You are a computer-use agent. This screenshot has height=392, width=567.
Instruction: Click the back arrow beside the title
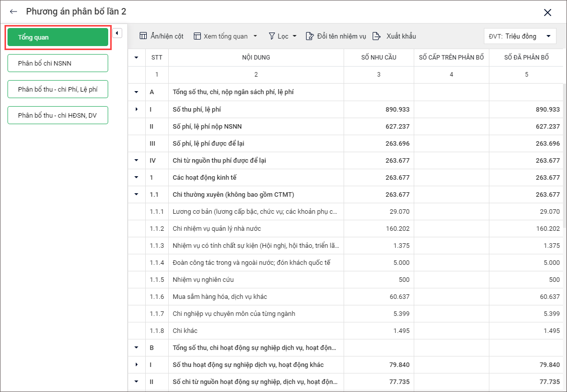[x=14, y=12]
